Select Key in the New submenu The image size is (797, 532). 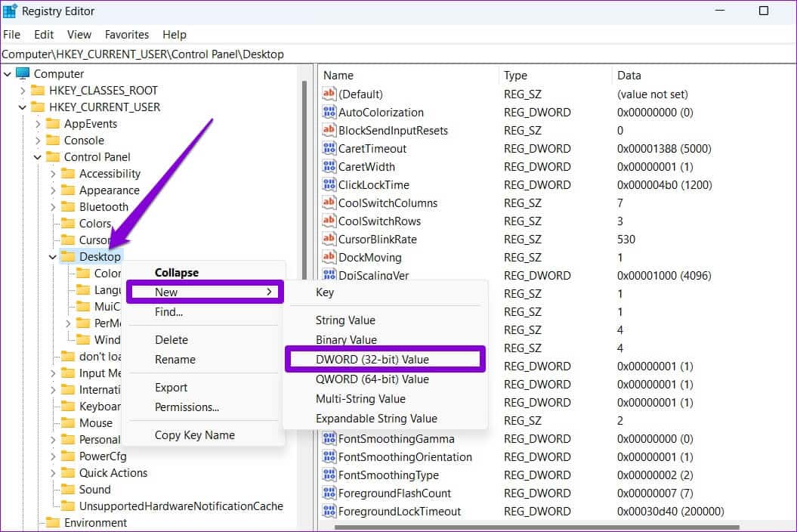tap(385, 292)
